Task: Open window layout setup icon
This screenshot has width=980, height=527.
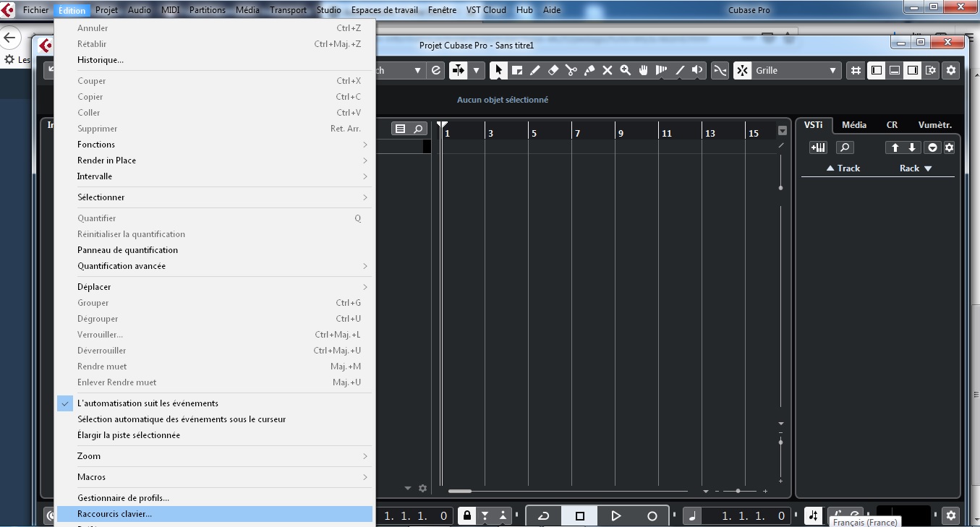Action: tap(931, 70)
